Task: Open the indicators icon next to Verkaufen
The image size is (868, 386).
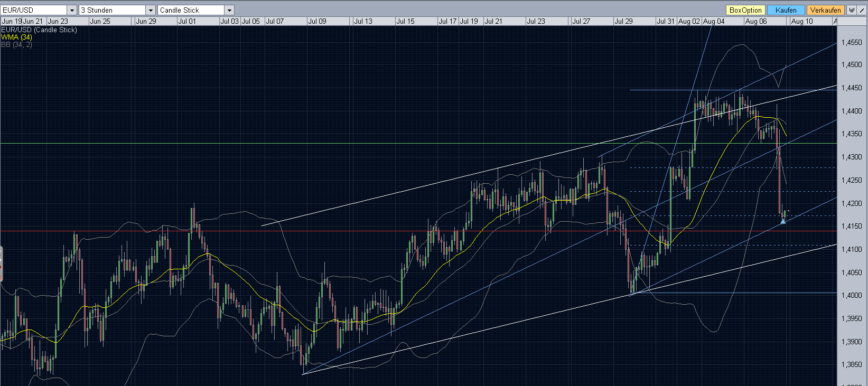Action: point(852,10)
